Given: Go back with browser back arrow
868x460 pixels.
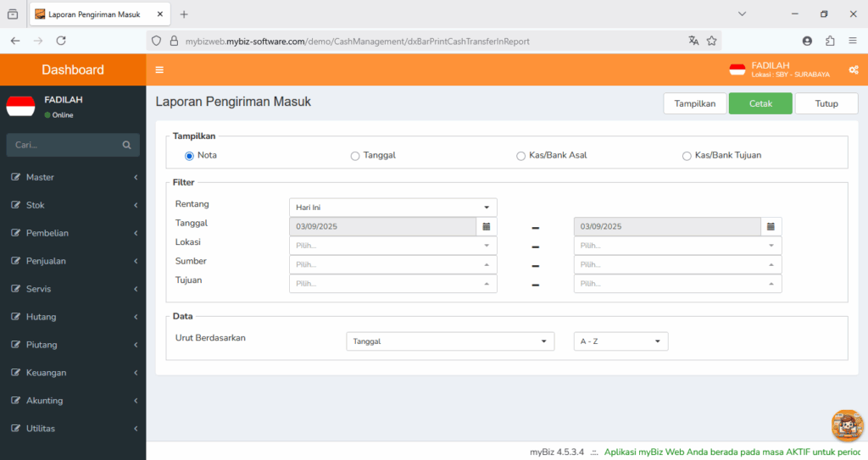Looking at the screenshot, I should tap(15, 41).
